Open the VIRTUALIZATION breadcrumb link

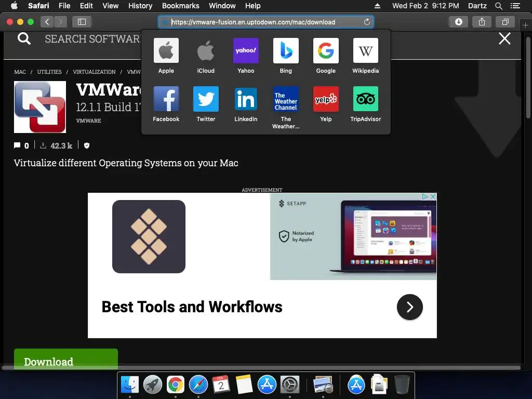click(x=95, y=72)
